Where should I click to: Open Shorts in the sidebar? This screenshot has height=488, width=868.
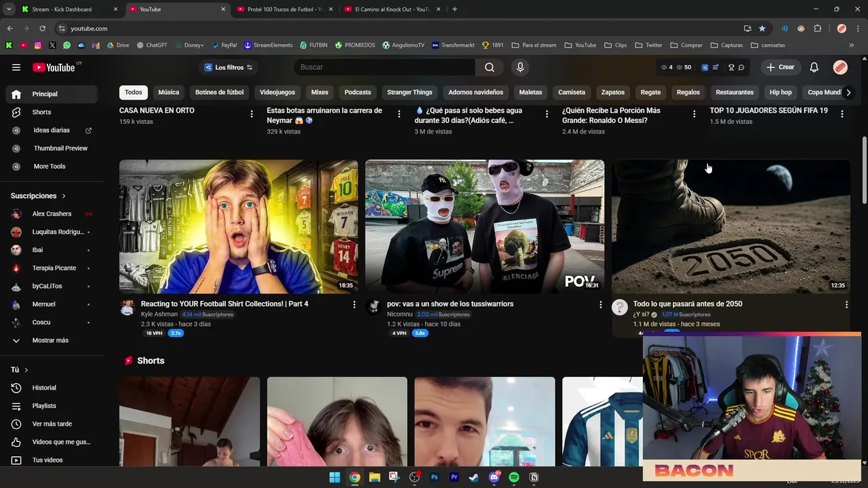(x=52, y=112)
